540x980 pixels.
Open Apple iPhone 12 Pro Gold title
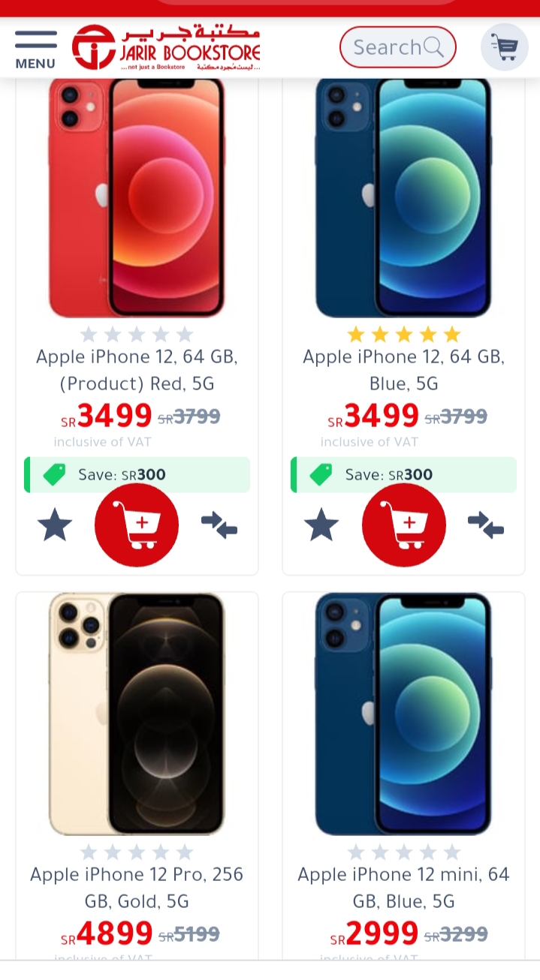137,888
